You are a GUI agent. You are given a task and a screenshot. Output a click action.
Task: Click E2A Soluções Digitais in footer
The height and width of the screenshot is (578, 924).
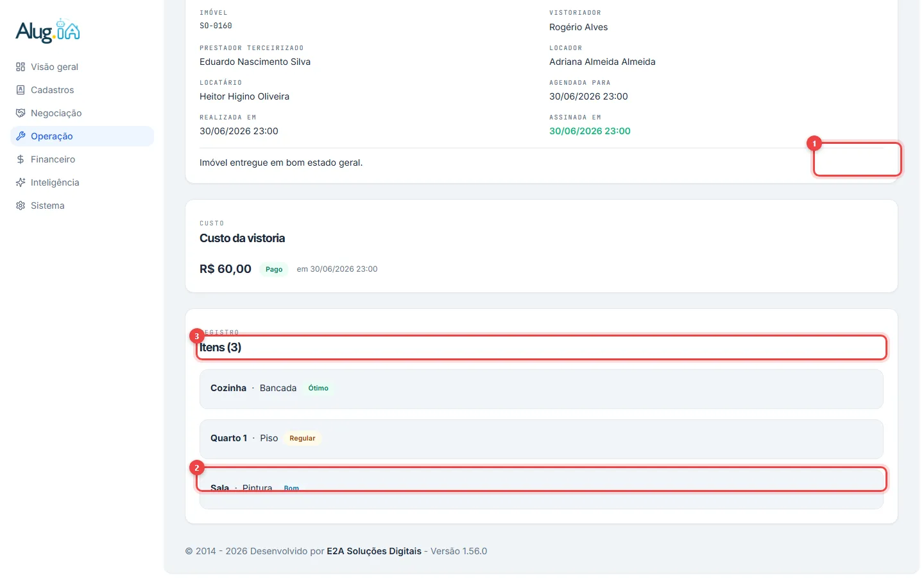tap(374, 551)
